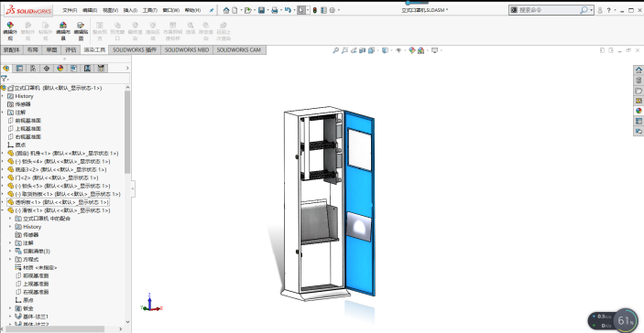Image resolution: width=644 pixels, height=333 pixels.
Task: Switch to DisplayManager color-ball tab
Action: [60, 69]
